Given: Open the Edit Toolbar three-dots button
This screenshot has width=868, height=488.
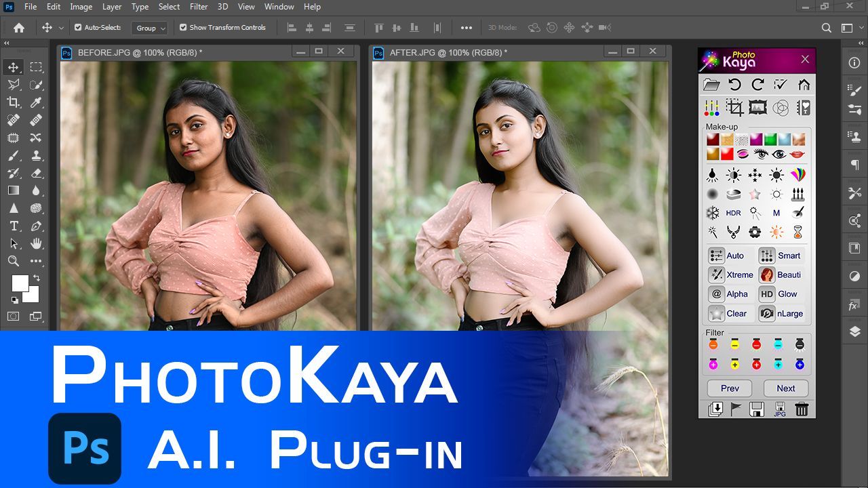Looking at the screenshot, I should click(36, 261).
